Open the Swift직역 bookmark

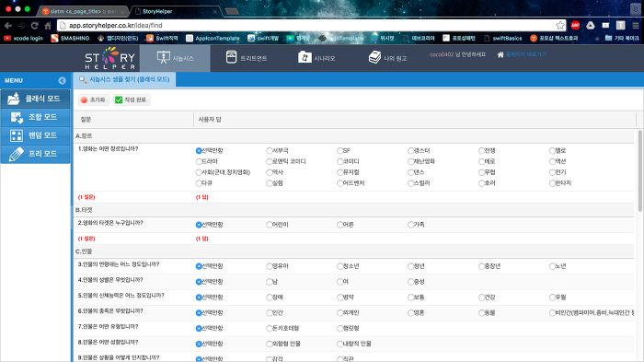(x=162, y=39)
